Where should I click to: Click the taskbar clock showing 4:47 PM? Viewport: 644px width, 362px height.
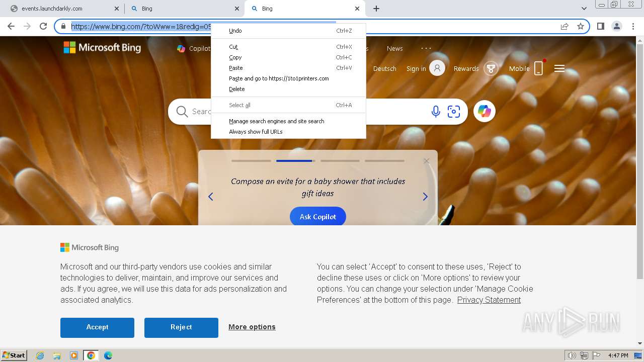click(x=618, y=355)
